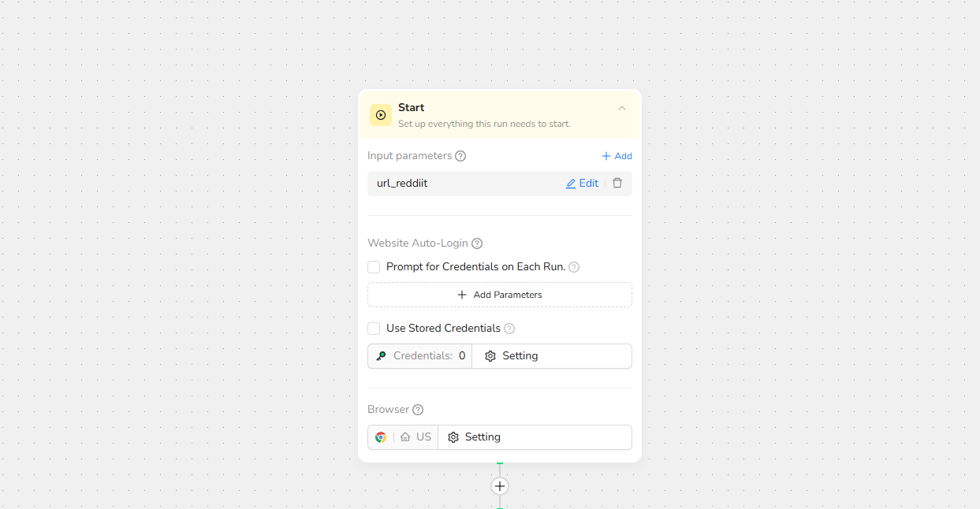The image size is (980, 509).
Task: Enable Use Stored Credentials checkbox
Action: coord(374,329)
